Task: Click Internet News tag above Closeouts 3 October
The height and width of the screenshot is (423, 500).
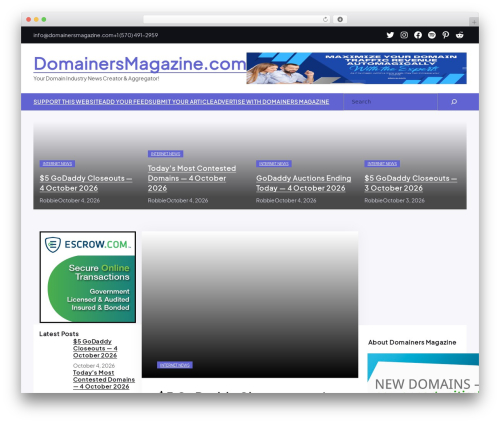Action: pyautogui.click(x=382, y=164)
